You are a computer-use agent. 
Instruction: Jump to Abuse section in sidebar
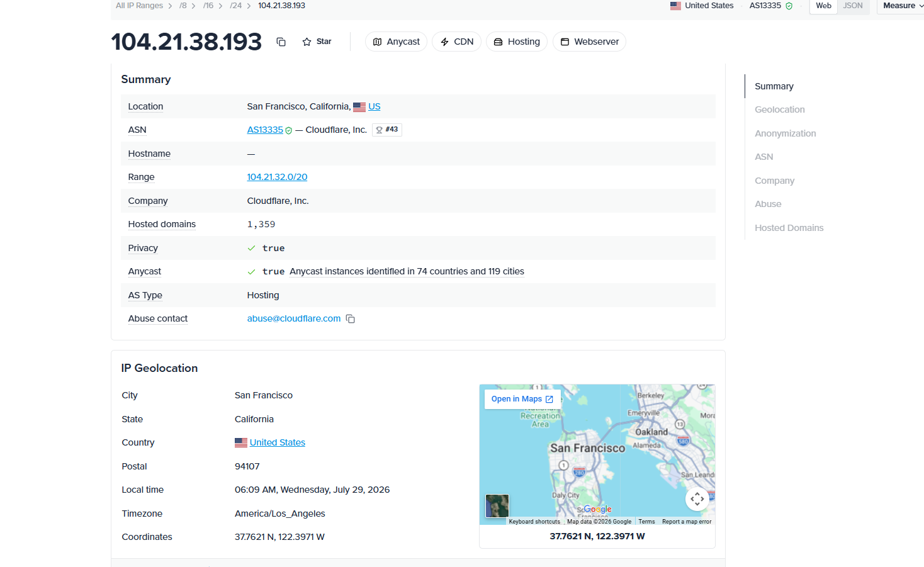tap(768, 204)
